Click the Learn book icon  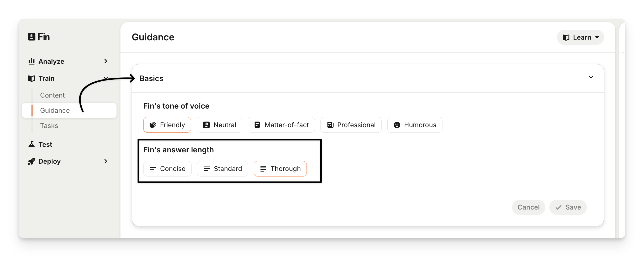coord(566,38)
